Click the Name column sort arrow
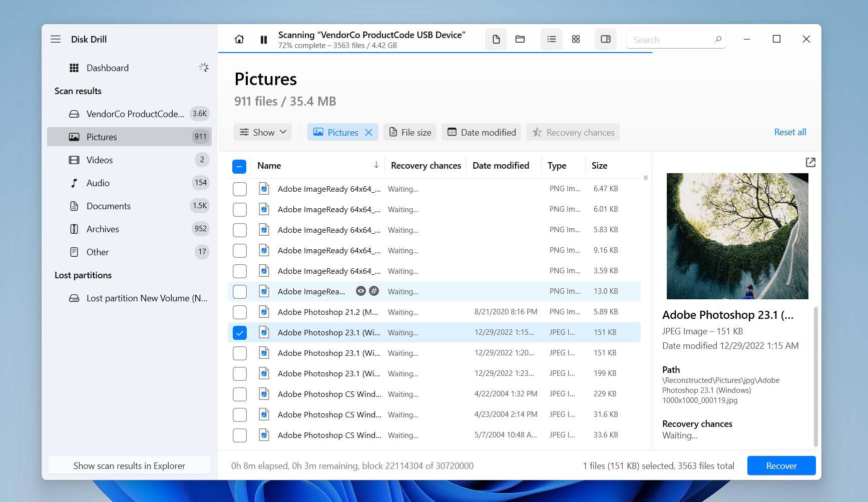 (376, 165)
